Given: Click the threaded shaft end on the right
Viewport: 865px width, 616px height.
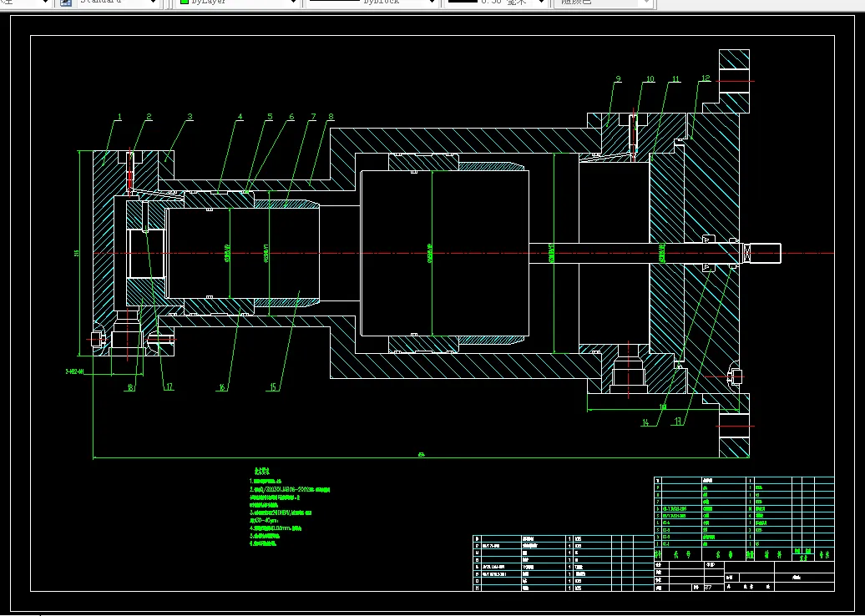Looking at the screenshot, I should [x=764, y=252].
